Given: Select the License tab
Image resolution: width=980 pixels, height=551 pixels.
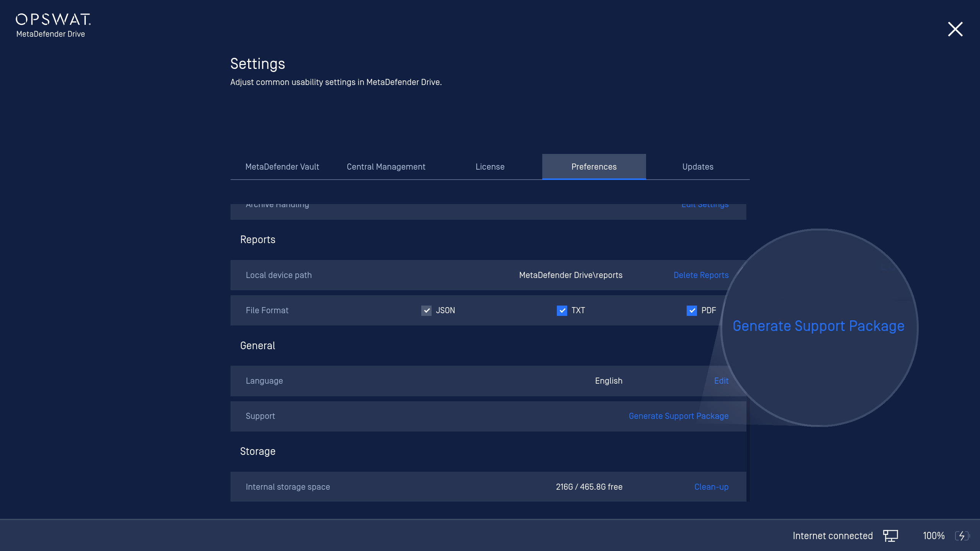Looking at the screenshot, I should click(490, 167).
